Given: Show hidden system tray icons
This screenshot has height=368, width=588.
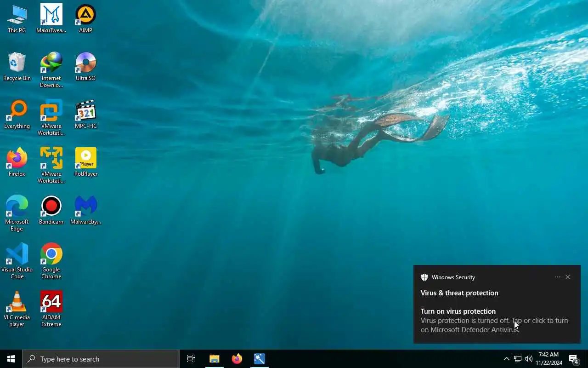Looking at the screenshot, I should click(x=507, y=359).
